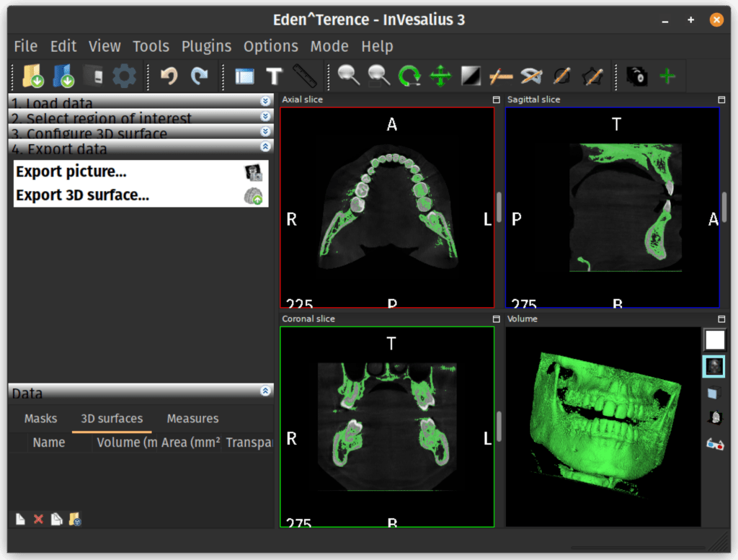Click the slice plane cube icon
Viewport: 738px width, 560px height.
714,392
